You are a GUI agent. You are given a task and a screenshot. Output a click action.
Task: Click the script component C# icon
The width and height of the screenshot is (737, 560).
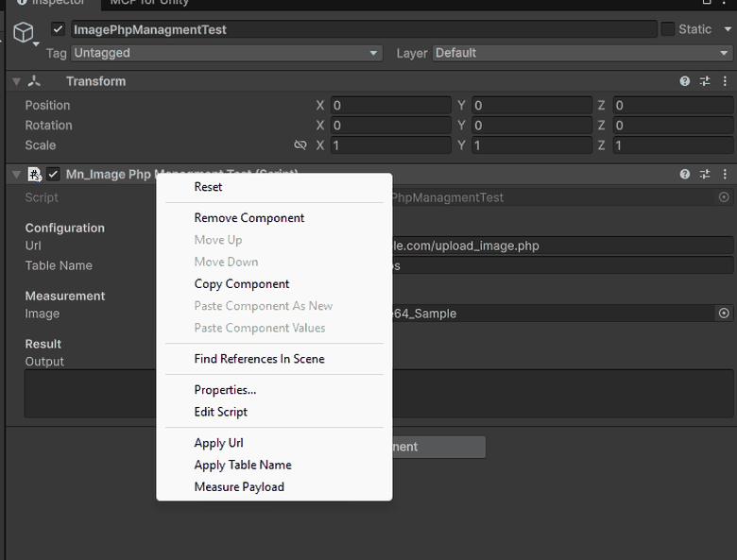(34, 175)
